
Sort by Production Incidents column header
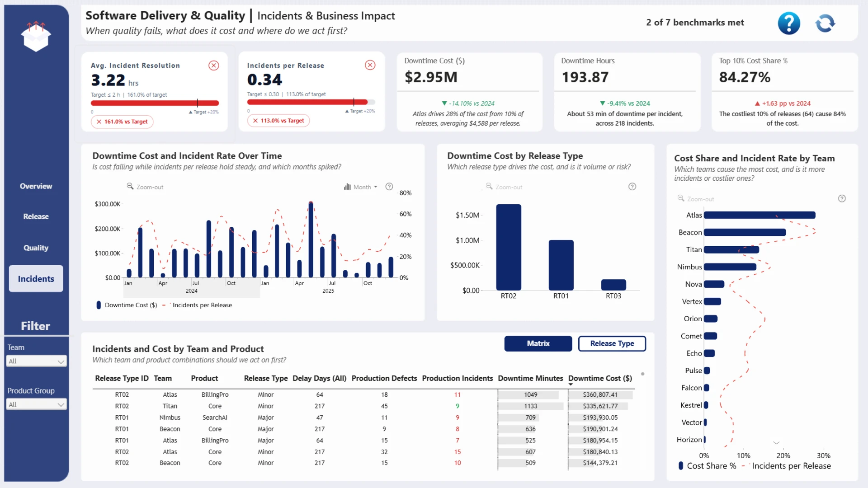pyautogui.click(x=457, y=378)
